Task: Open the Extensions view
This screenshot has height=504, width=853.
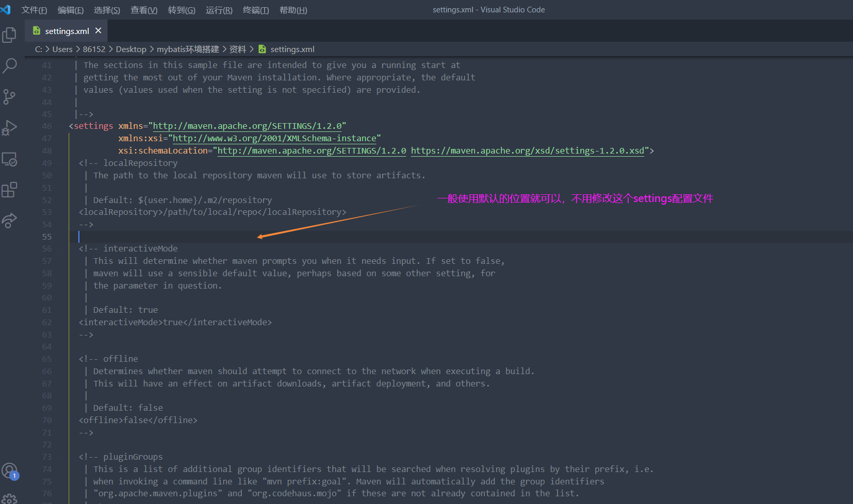Action: [x=9, y=190]
